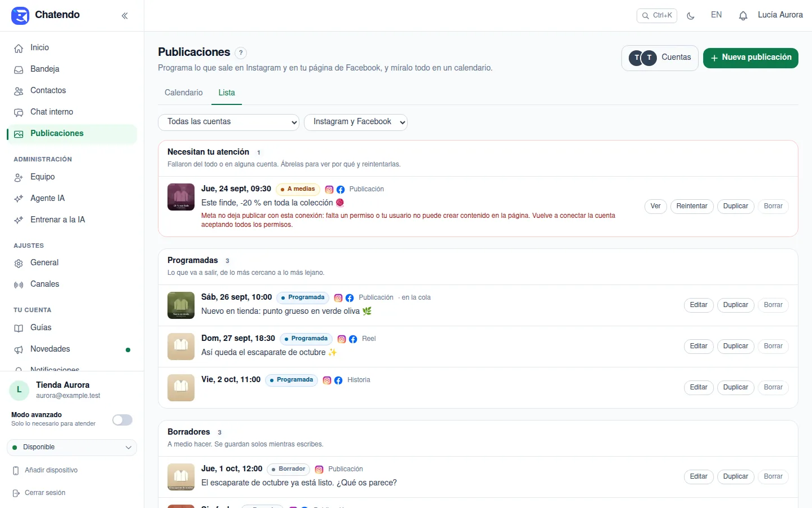Open notifications bell in top bar

[x=743, y=16]
